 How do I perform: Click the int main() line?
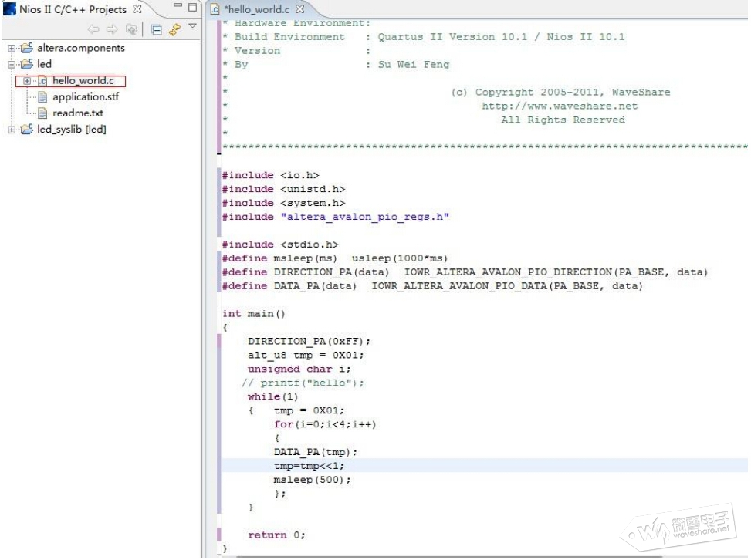click(x=254, y=314)
